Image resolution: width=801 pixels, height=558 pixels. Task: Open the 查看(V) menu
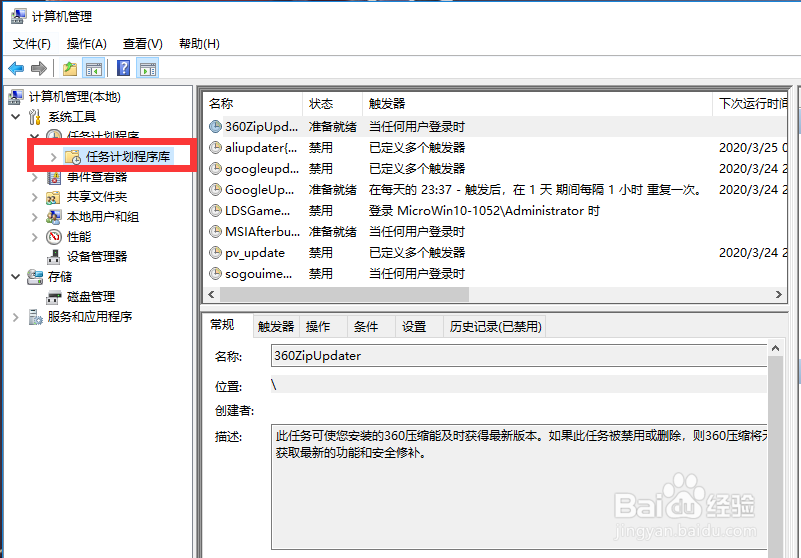143,44
